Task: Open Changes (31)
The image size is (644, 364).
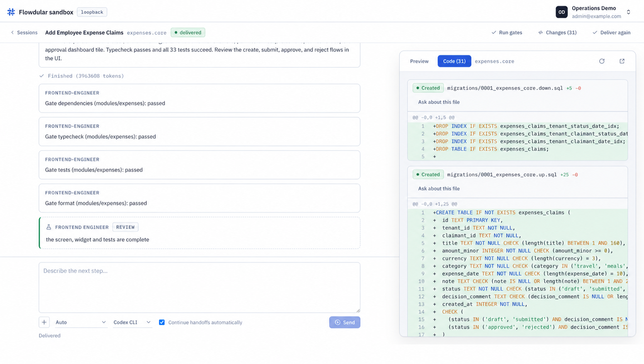Action: coord(557,32)
